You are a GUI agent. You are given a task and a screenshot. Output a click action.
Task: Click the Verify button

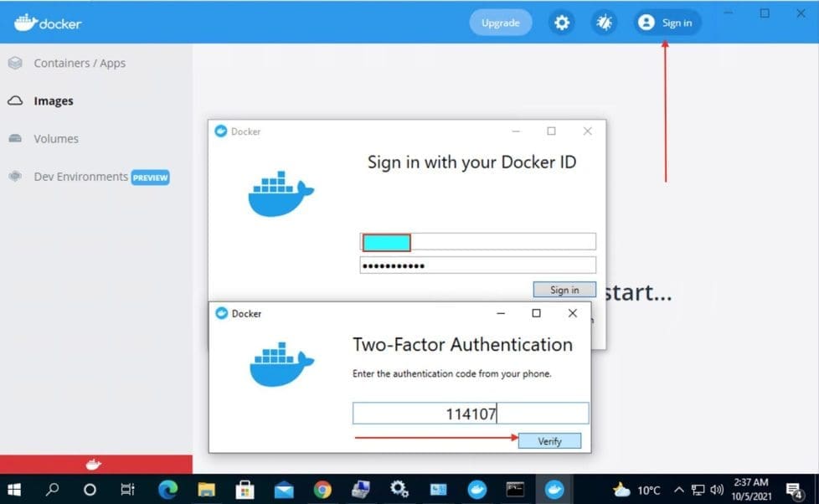(x=549, y=441)
